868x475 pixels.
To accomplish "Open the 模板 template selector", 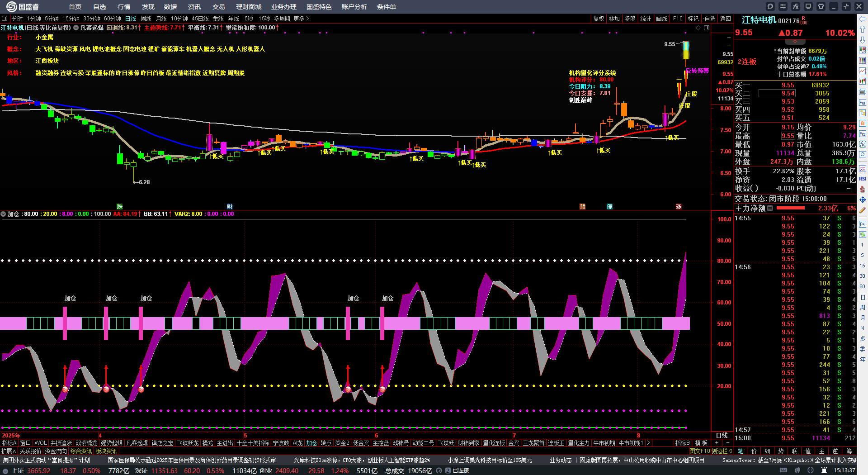I will [x=701, y=443].
